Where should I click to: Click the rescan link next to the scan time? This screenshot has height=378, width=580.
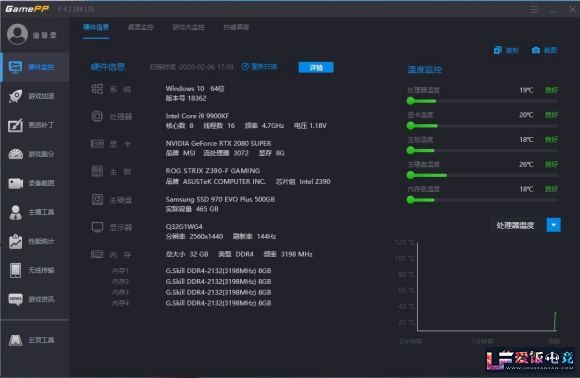pos(259,67)
